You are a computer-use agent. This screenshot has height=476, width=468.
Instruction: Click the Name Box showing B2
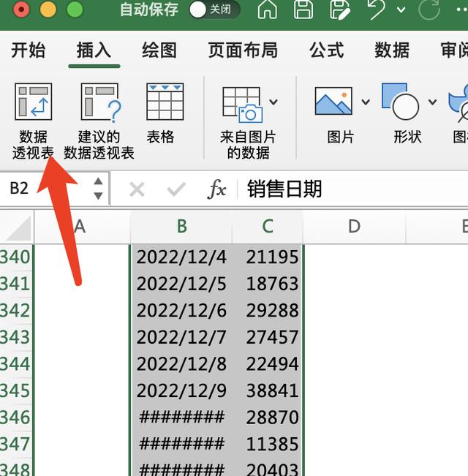click(x=44, y=189)
